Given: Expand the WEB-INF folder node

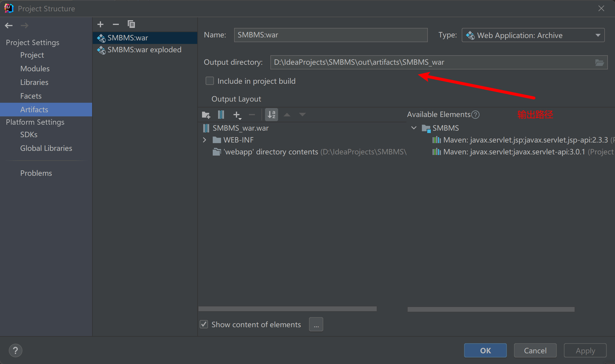Looking at the screenshot, I should tap(204, 140).
